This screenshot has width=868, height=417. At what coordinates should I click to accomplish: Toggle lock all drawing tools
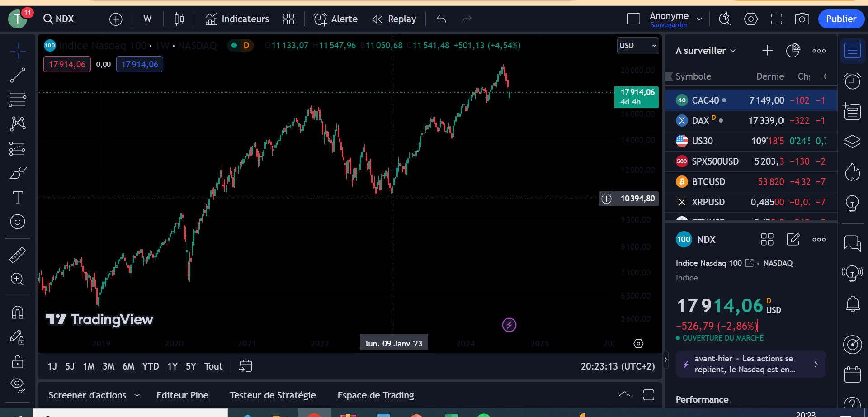[18, 361]
